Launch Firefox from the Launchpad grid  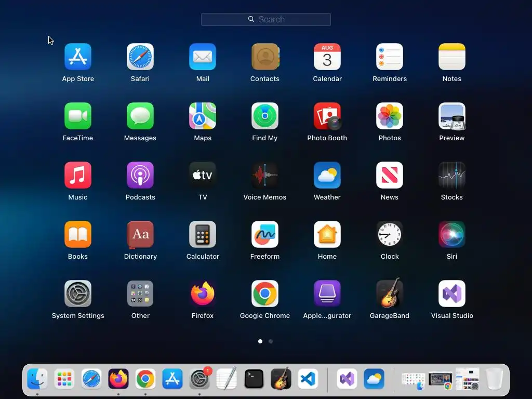[203, 294]
